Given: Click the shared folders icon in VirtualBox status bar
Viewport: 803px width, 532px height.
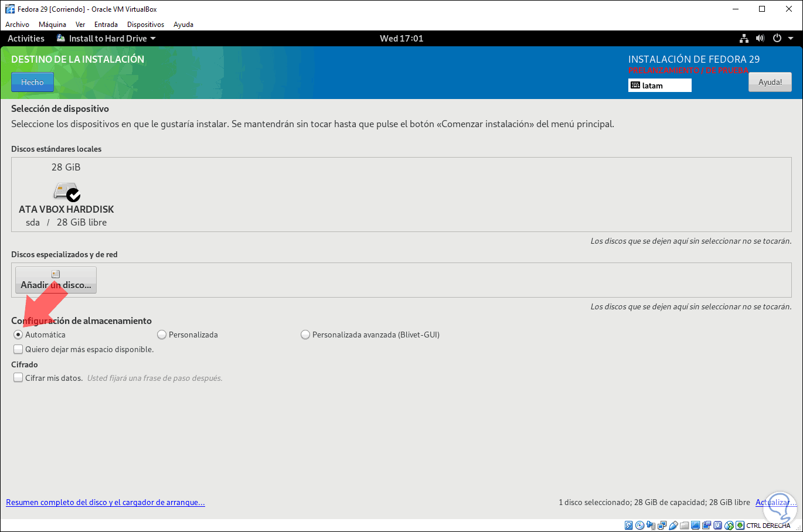Looking at the screenshot, I should coord(685,526).
